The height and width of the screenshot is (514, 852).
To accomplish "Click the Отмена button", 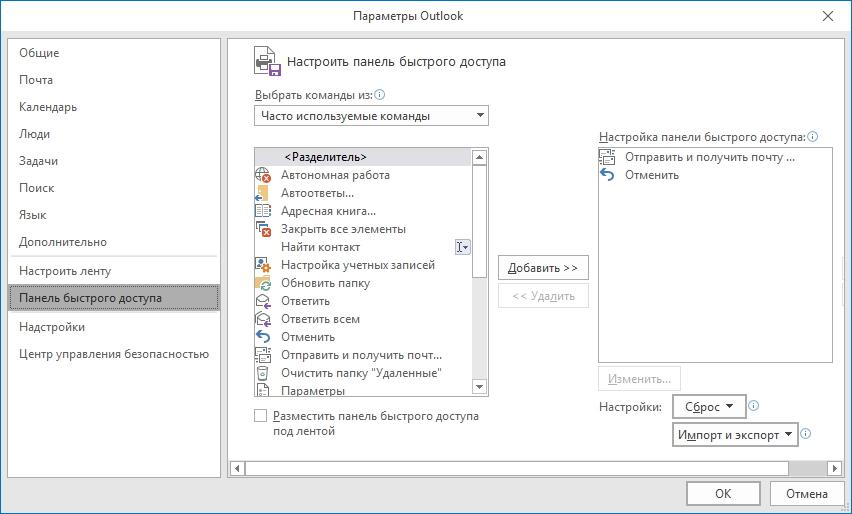I will point(807,493).
